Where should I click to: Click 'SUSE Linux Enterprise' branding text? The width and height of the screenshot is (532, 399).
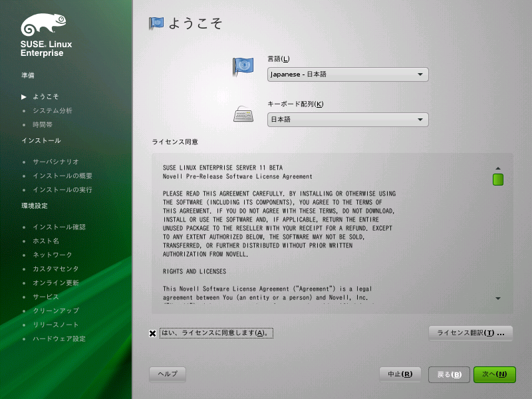[x=46, y=49]
